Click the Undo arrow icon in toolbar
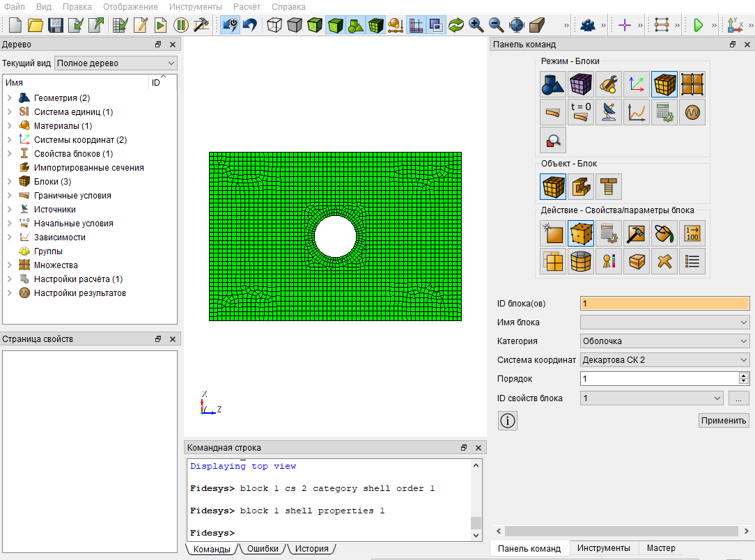 (250, 25)
